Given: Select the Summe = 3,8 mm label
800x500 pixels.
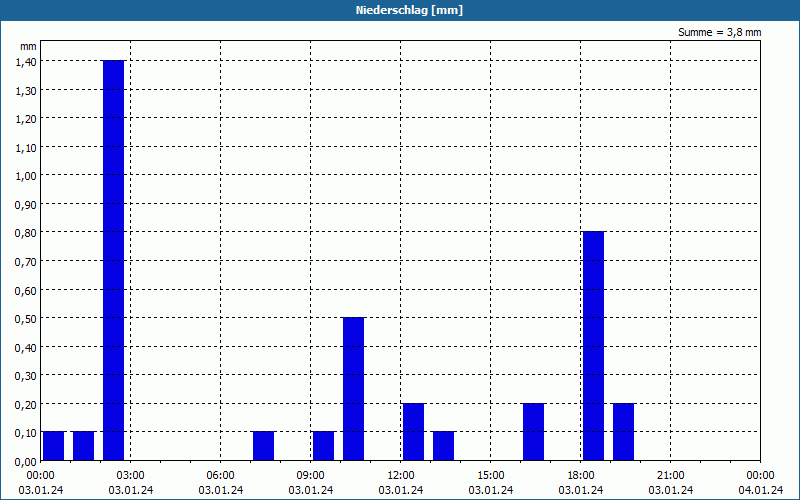Looking at the screenshot, I should pos(719,32).
